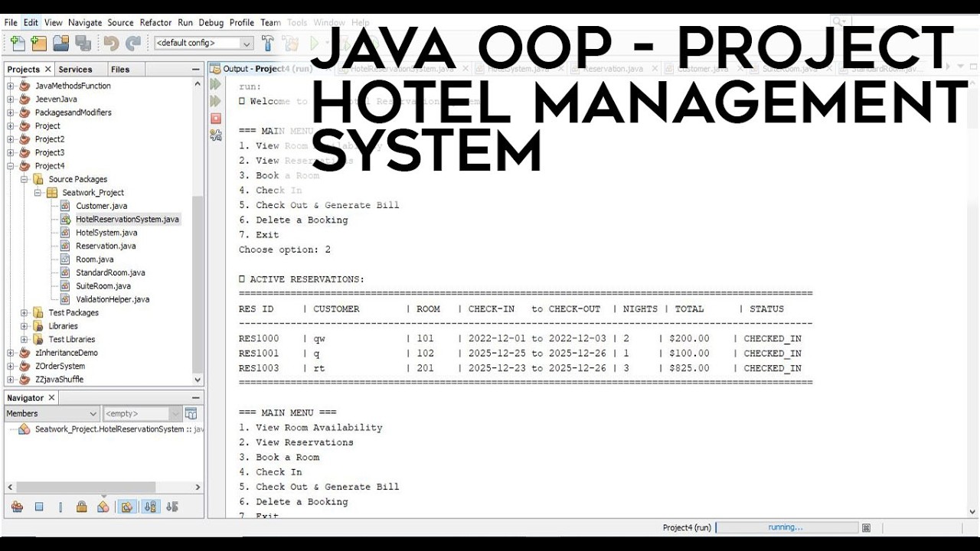The height and width of the screenshot is (551, 980).
Task: Close the Navigator panel tab
Action: tap(51, 398)
